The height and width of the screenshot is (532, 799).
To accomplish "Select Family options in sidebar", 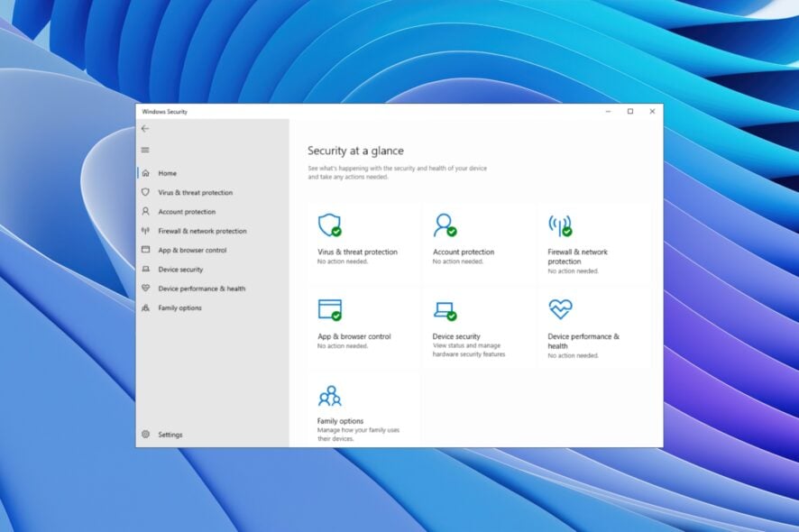I will pyautogui.click(x=179, y=307).
